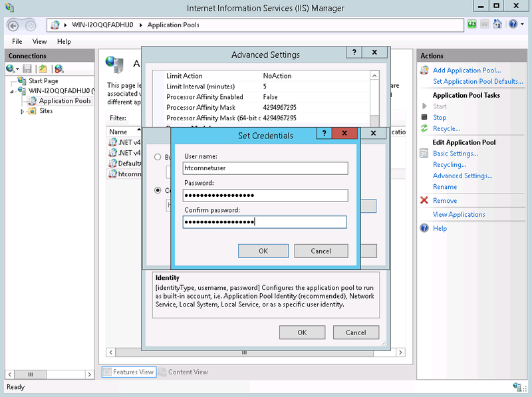
Task: Click the Create New Connection globe icon
Action: (x=10, y=69)
